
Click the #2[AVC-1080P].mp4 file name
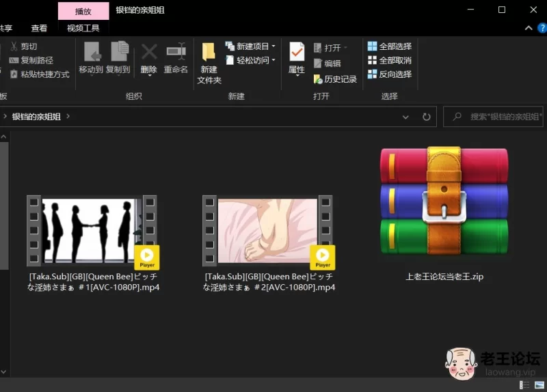coord(269,282)
